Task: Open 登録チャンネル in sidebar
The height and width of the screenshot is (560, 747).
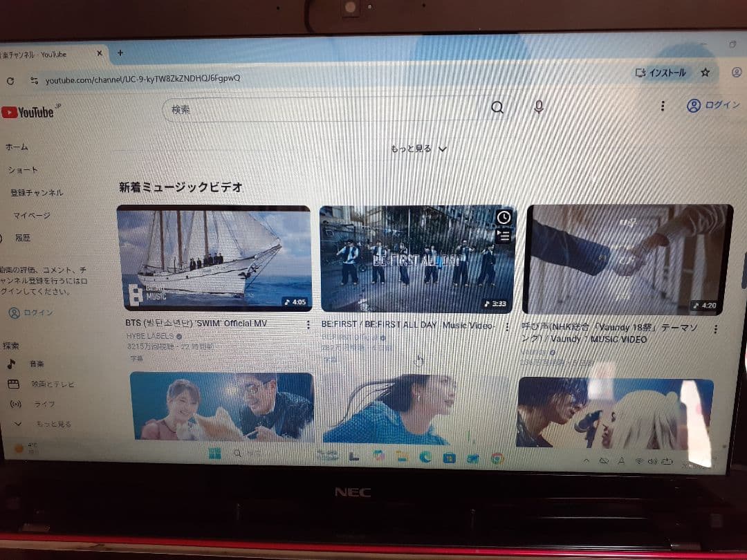Action: click(x=37, y=193)
